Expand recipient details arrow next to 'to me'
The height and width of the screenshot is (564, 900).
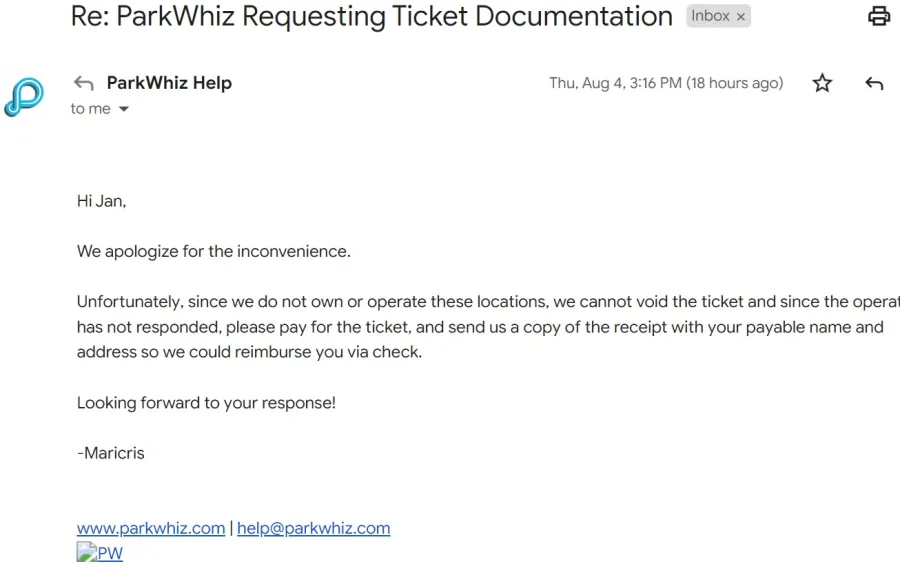tap(124, 109)
